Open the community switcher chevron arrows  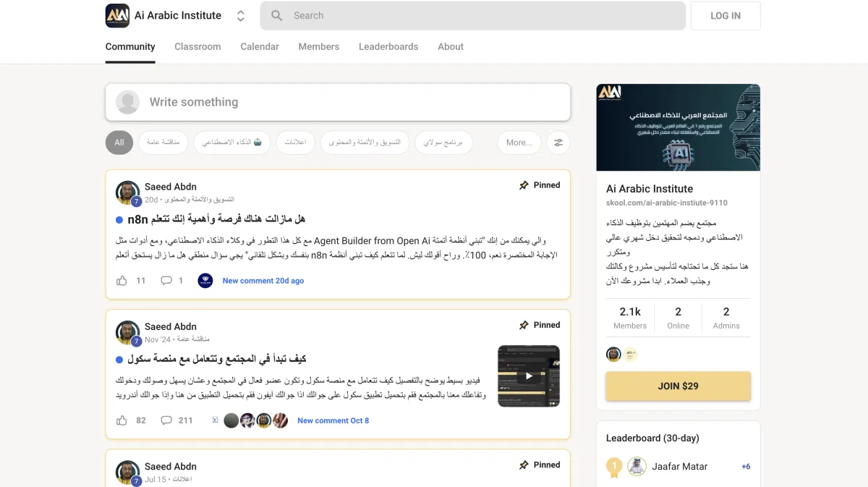click(x=241, y=16)
